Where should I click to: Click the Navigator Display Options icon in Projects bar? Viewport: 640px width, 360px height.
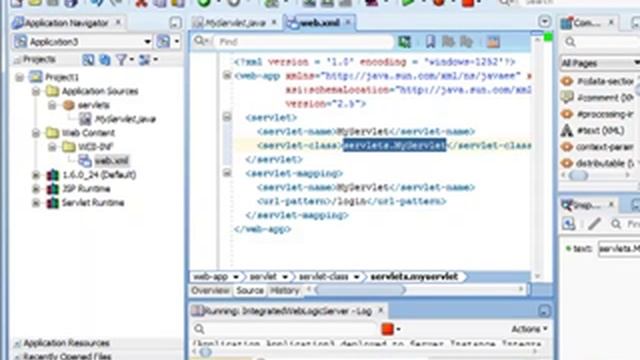click(88, 60)
